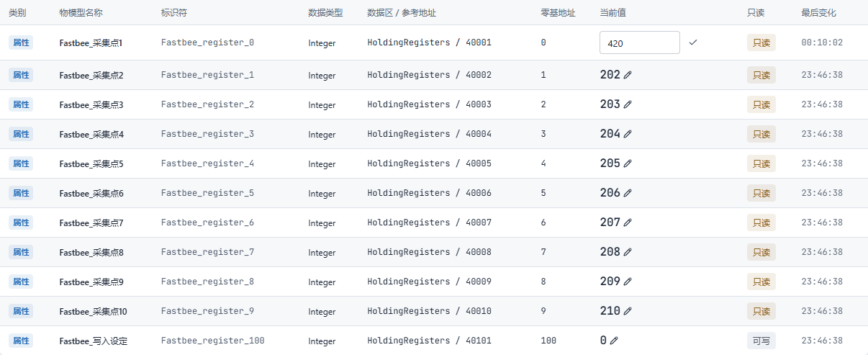Click the 只读 column header
Viewport: 868px width, 355px height.
pos(756,13)
